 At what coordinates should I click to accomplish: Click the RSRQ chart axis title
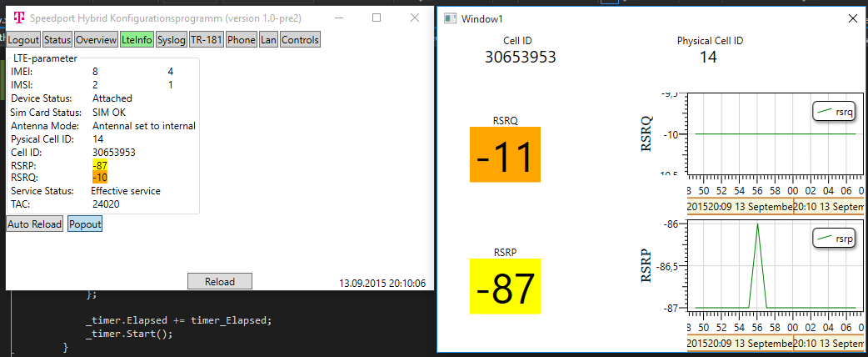(648, 133)
